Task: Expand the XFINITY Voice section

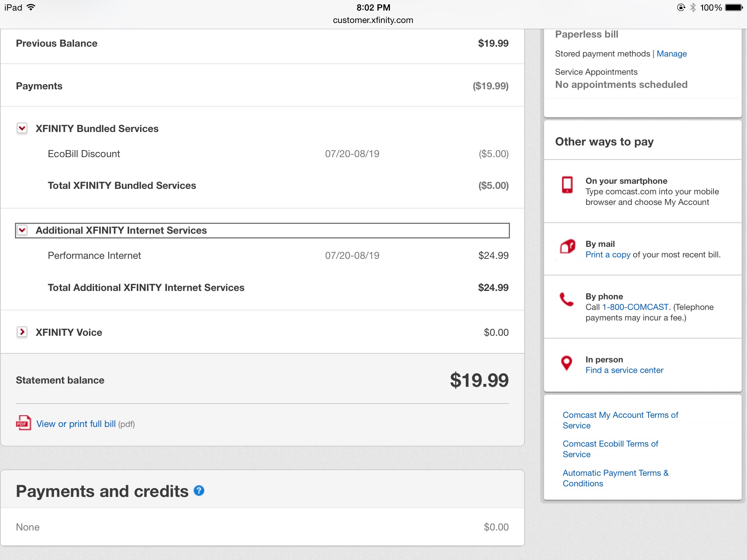Action: 22,332
